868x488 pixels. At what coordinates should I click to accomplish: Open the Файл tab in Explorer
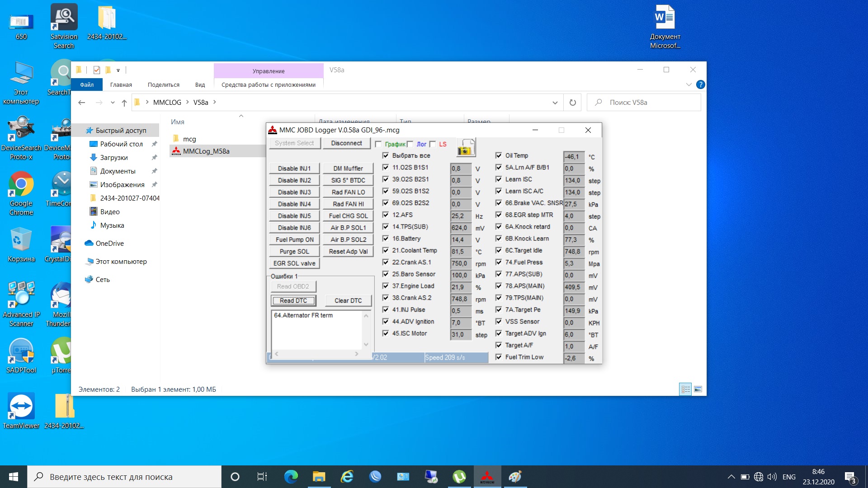tap(87, 84)
